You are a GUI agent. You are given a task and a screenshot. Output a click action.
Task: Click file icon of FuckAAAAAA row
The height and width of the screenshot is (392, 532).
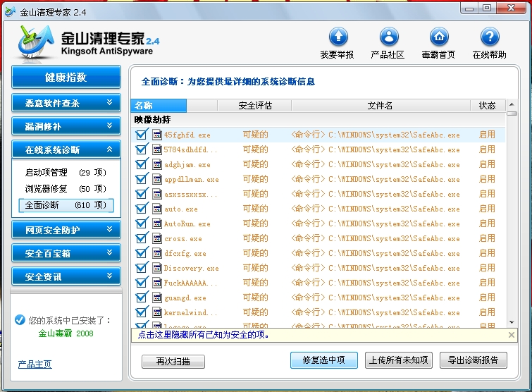pyautogui.click(x=156, y=283)
